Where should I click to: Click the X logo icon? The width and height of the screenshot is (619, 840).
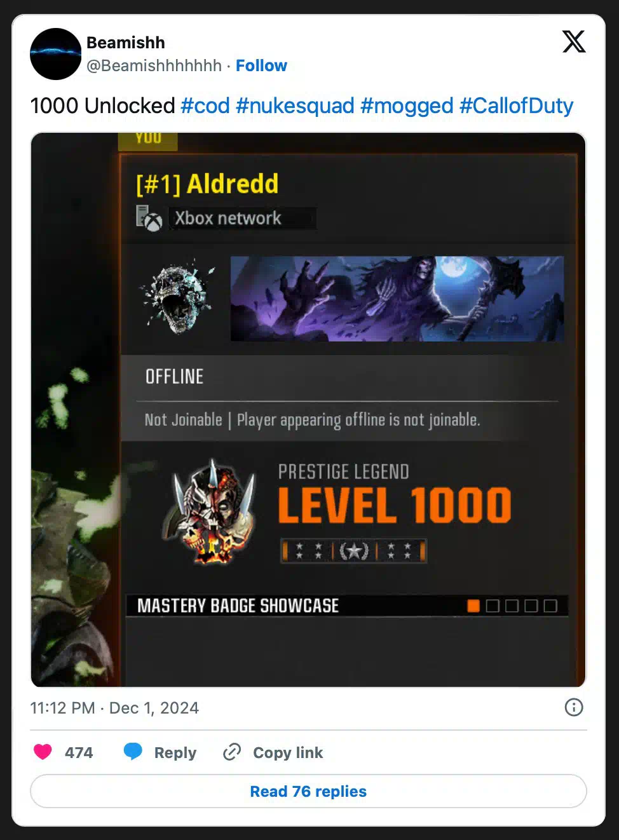(574, 42)
